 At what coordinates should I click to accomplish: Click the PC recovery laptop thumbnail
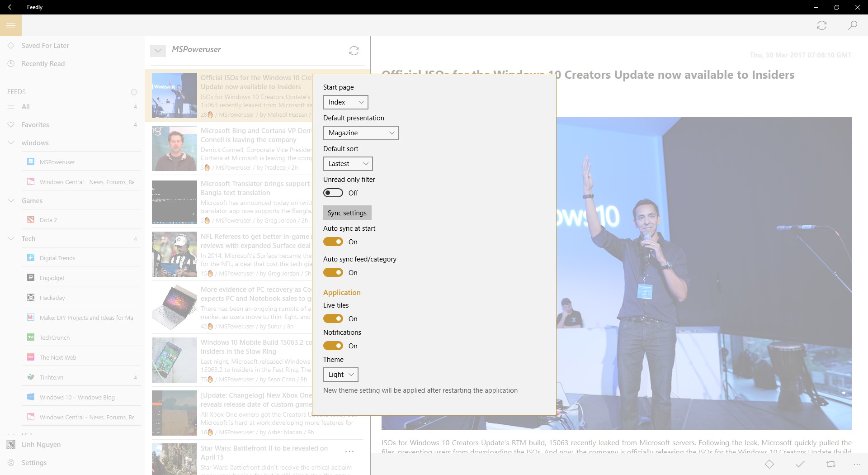pos(175,307)
